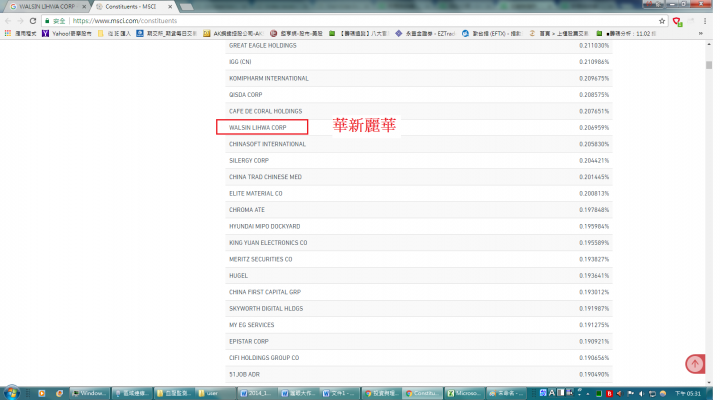This screenshot has height=400, width=720.
Task: Select the KING YUAN ELECTRONICS CO row
Action: pyautogui.click(x=419, y=242)
